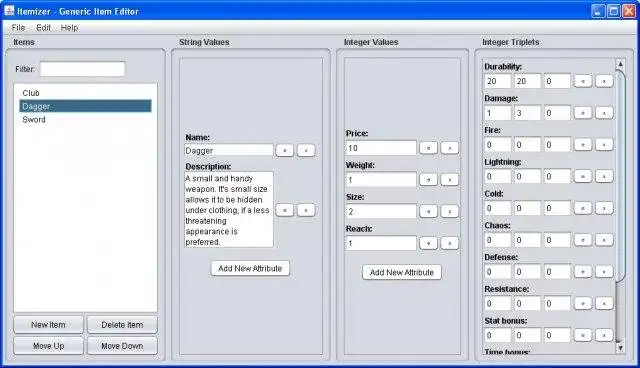Click the asterisk button in Stat bonus row
Image resolution: width=640 pixels, height=368 pixels.
point(583,335)
